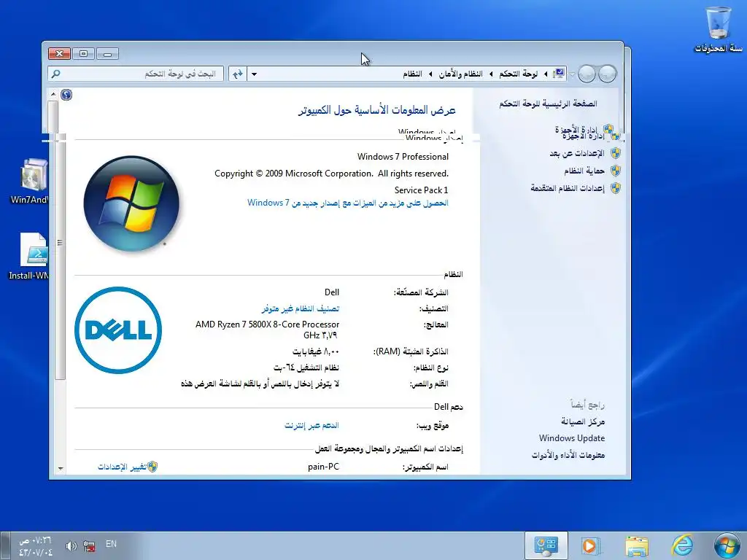
Task: Click get more features with Windows 7 link
Action: click(x=348, y=203)
